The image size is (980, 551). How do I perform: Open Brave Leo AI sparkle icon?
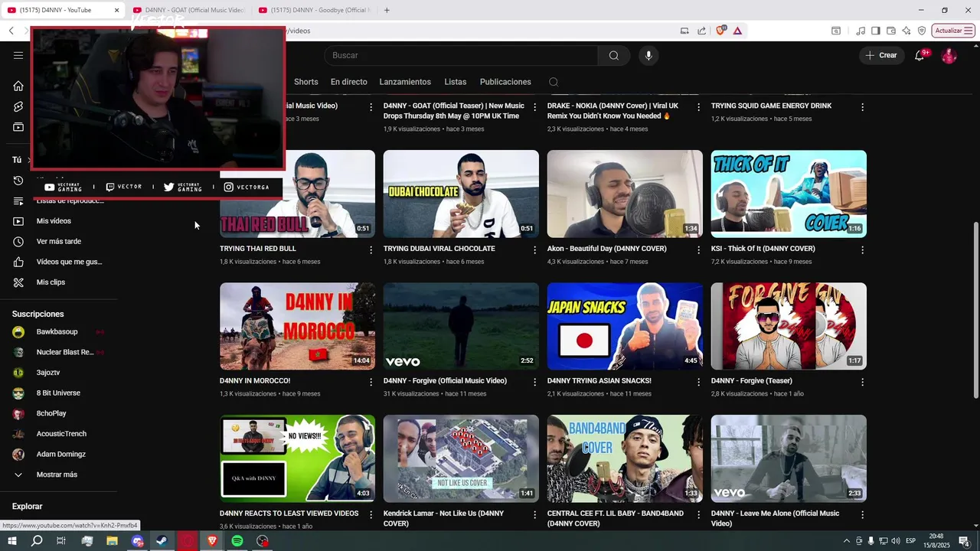pyautogui.click(x=906, y=31)
